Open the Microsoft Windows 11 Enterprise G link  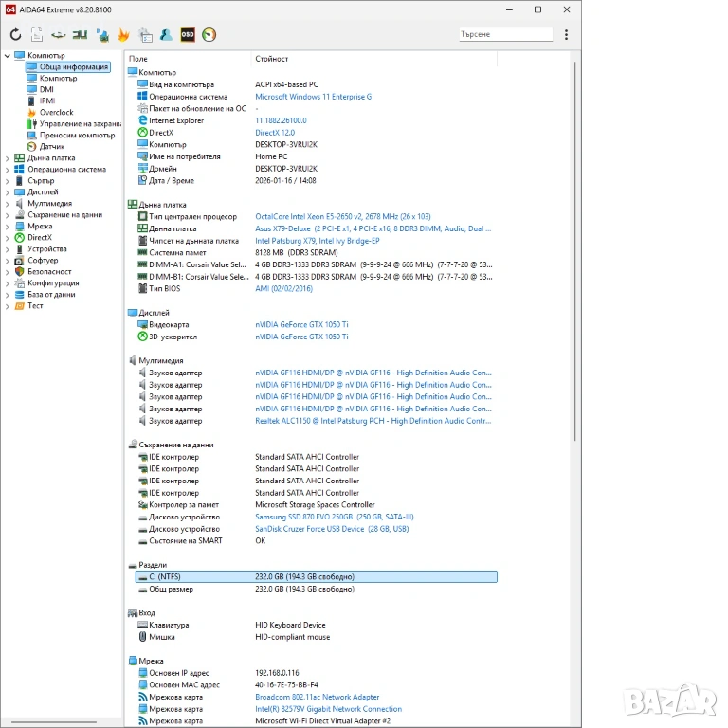point(313,97)
